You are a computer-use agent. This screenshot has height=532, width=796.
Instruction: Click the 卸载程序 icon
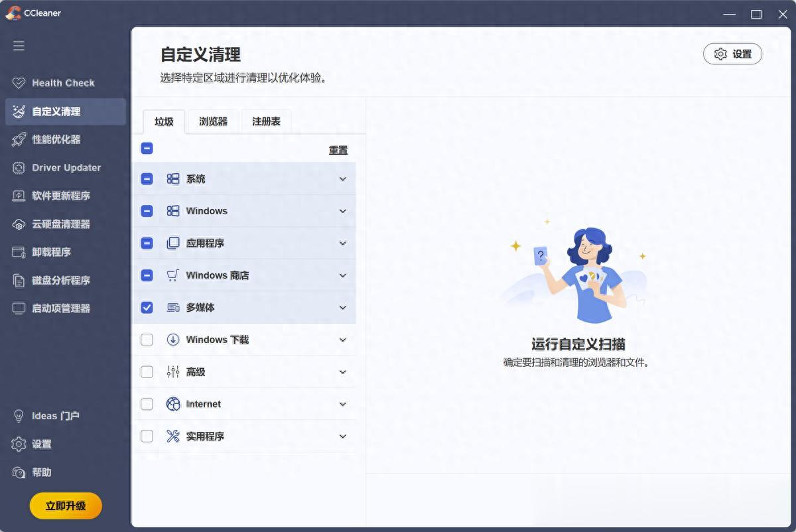click(19, 252)
